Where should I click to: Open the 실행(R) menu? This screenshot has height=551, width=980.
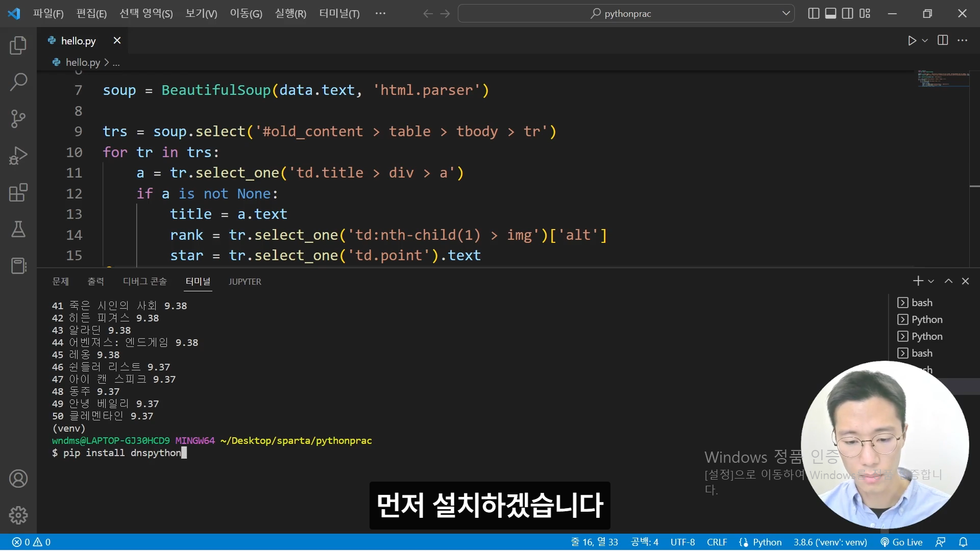(290, 14)
